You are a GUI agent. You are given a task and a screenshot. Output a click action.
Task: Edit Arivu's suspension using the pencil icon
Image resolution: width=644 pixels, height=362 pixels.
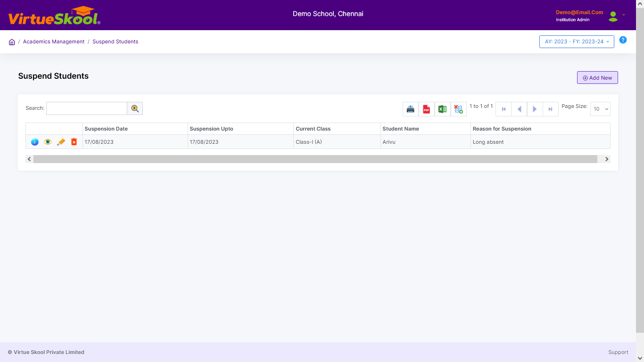pos(61,142)
